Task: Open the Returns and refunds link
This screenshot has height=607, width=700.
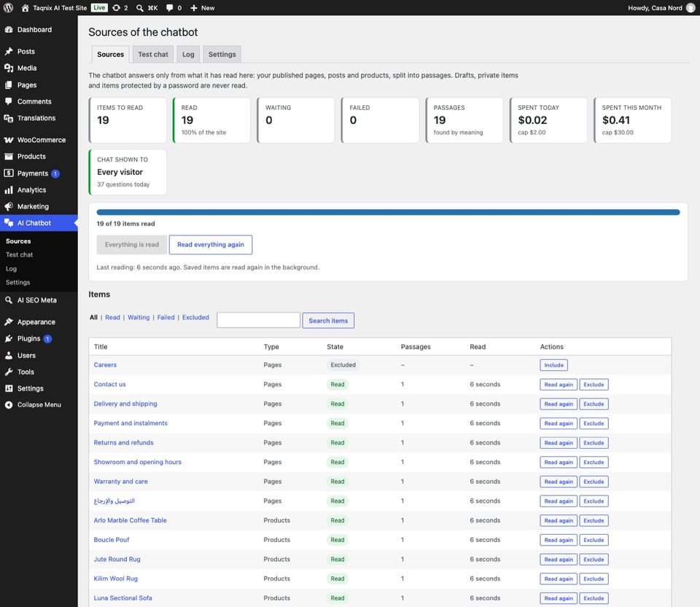Action: point(124,443)
